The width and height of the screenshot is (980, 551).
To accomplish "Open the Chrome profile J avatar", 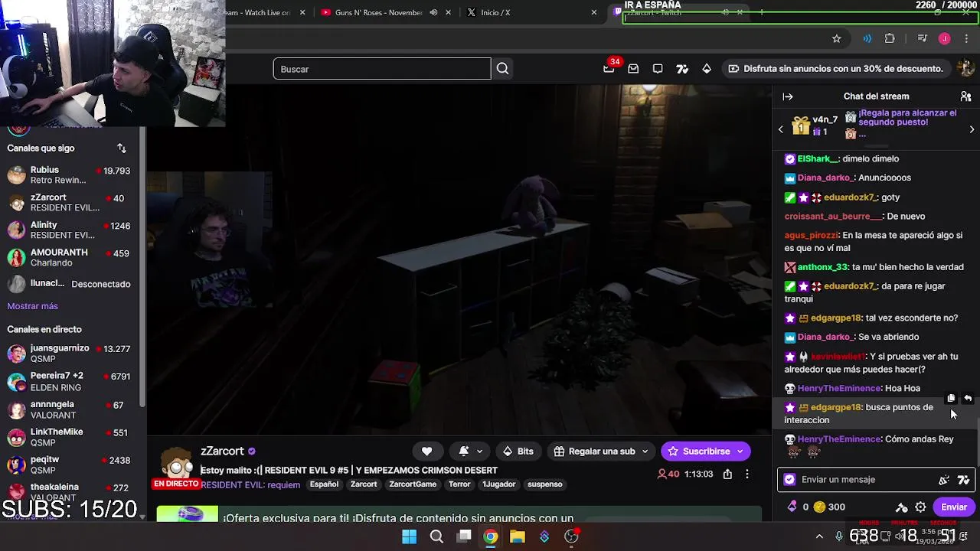I will point(945,38).
